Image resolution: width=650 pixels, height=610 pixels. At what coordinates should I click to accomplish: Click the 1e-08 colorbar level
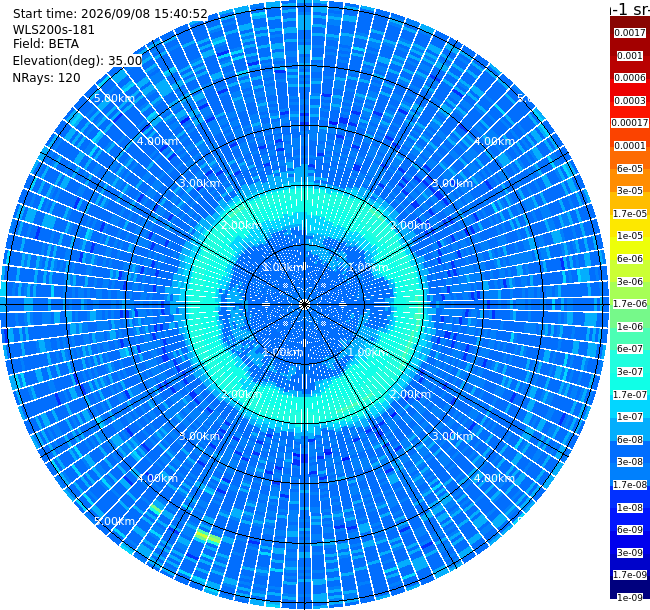tap(630, 508)
